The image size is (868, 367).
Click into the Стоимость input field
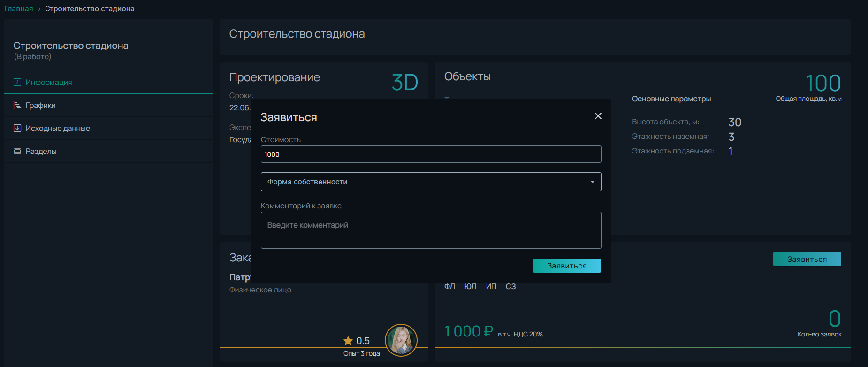[430, 154]
